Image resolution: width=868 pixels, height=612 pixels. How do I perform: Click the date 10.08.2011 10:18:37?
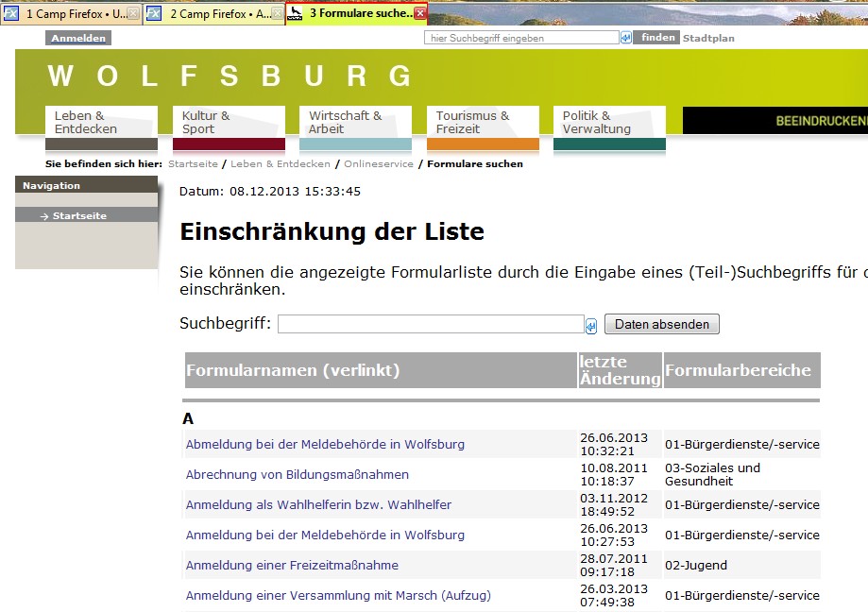click(x=613, y=475)
